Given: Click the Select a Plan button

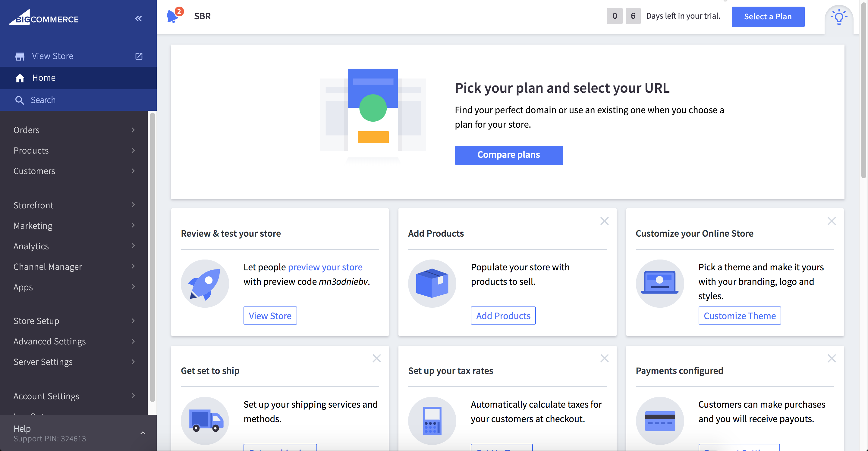Looking at the screenshot, I should coord(768,17).
